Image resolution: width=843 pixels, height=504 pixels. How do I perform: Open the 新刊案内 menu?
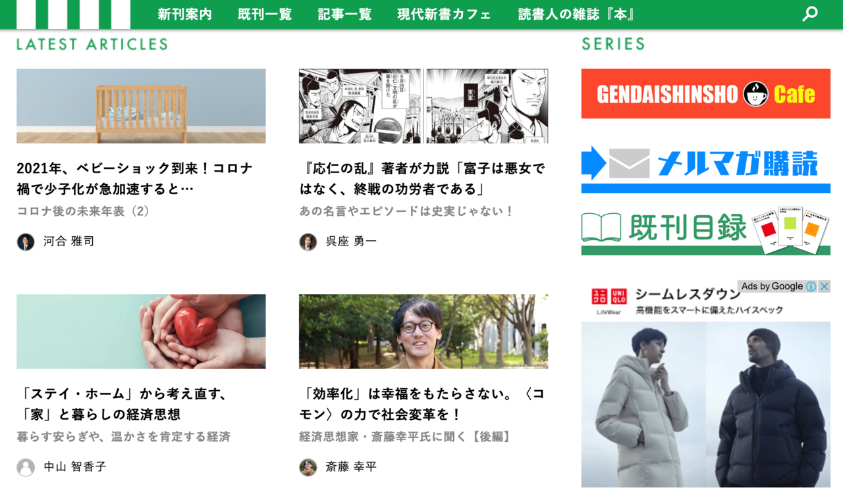pyautogui.click(x=185, y=14)
